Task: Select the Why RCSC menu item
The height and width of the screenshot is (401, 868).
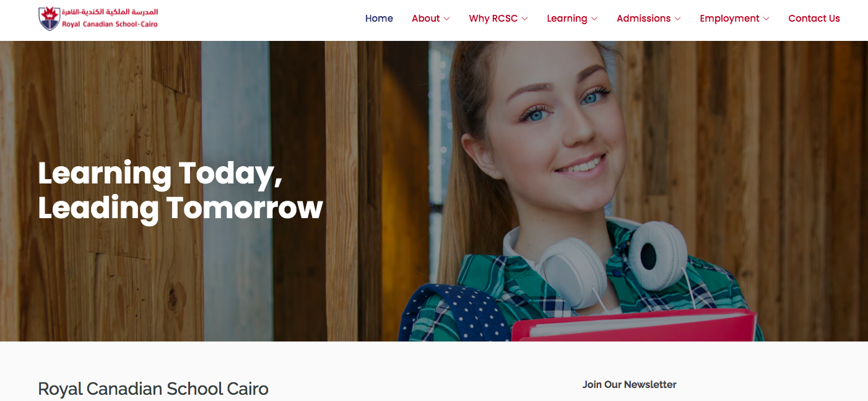Action: [493, 19]
